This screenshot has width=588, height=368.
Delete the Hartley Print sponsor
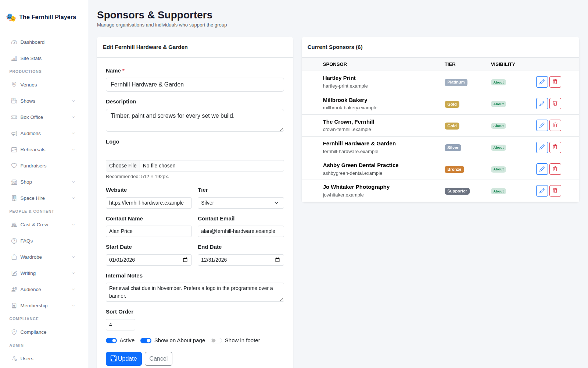point(555,82)
